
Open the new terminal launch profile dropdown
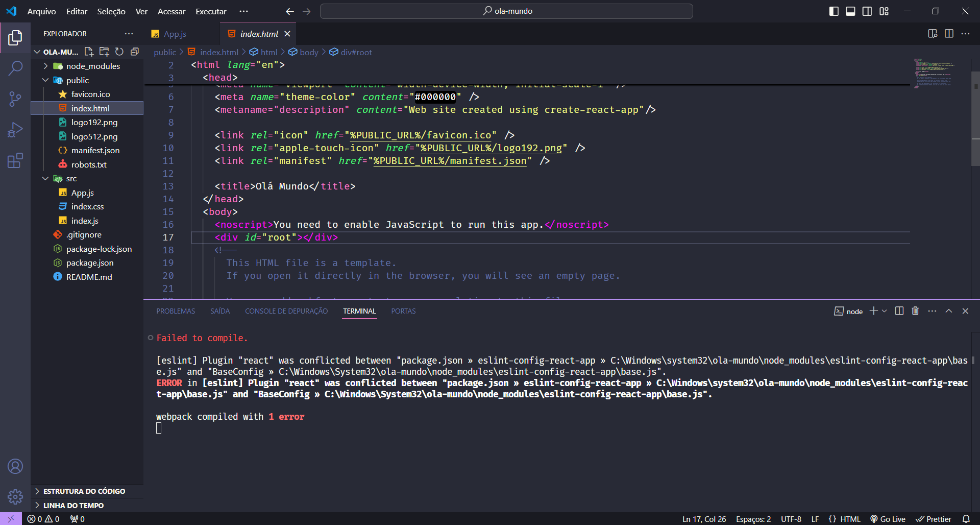pos(885,311)
